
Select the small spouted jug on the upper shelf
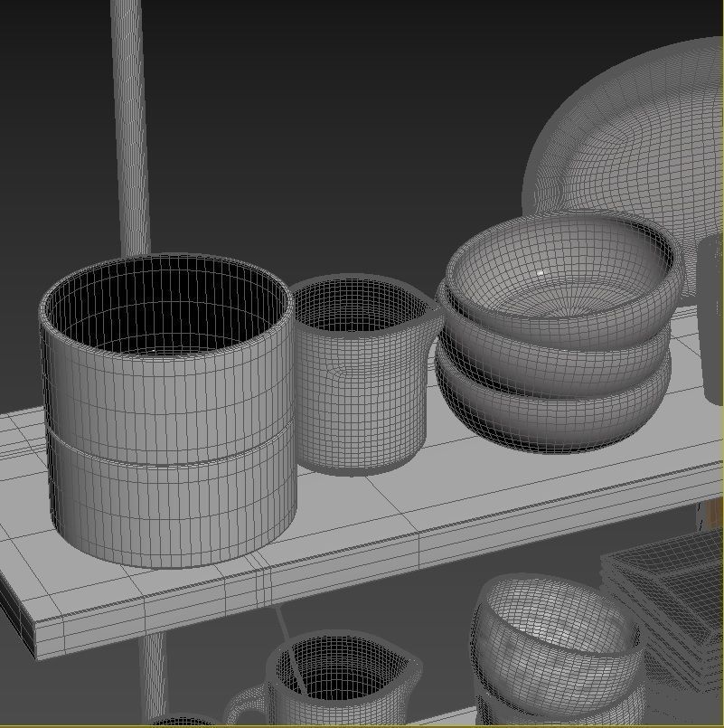(364, 375)
